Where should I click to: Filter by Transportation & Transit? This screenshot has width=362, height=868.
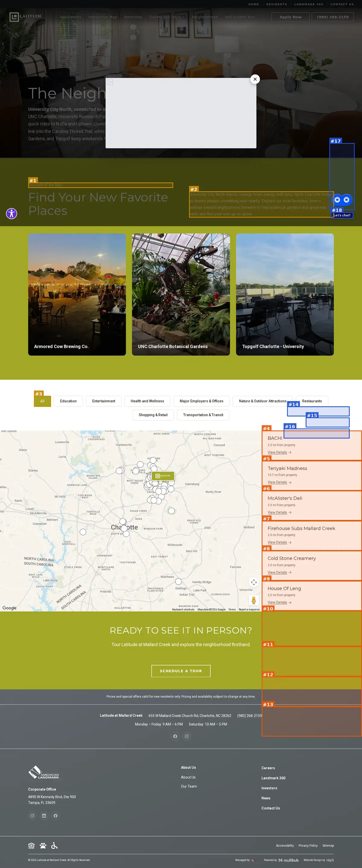[203, 415]
